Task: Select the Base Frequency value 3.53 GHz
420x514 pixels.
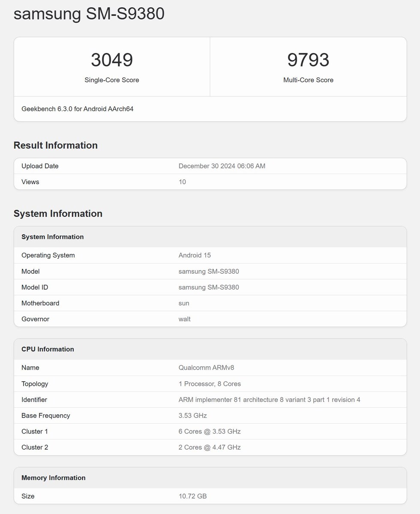Action: pos(192,415)
